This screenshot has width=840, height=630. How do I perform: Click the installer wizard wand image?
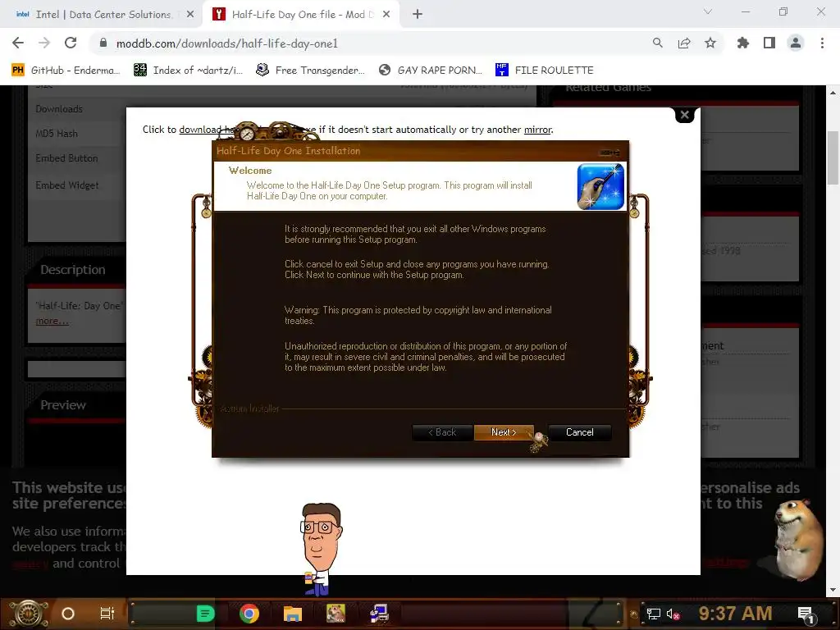600,186
